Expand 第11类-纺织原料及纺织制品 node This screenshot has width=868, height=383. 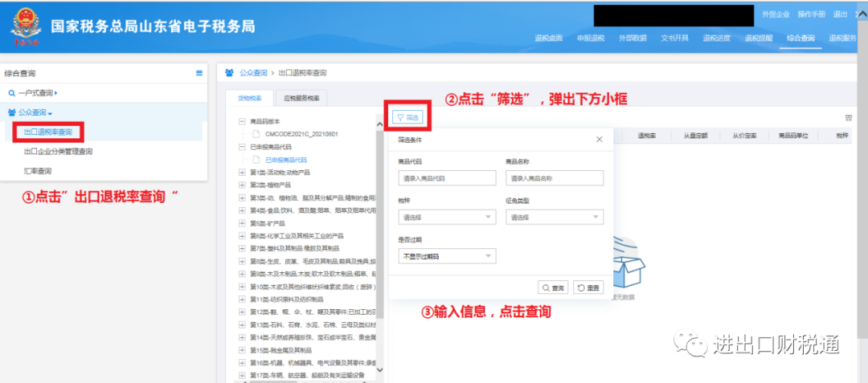pyautogui.click(x=241, y=299)
